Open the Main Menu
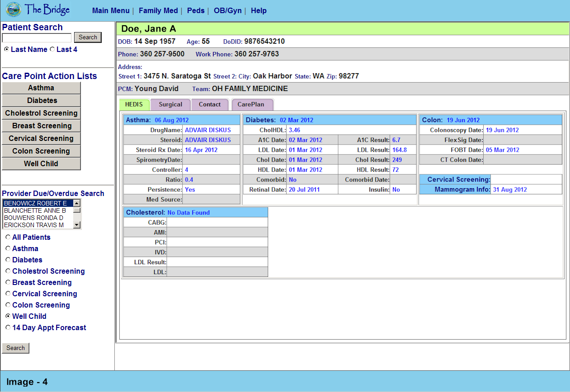This screenshot has height=392, width=570. 110,10
